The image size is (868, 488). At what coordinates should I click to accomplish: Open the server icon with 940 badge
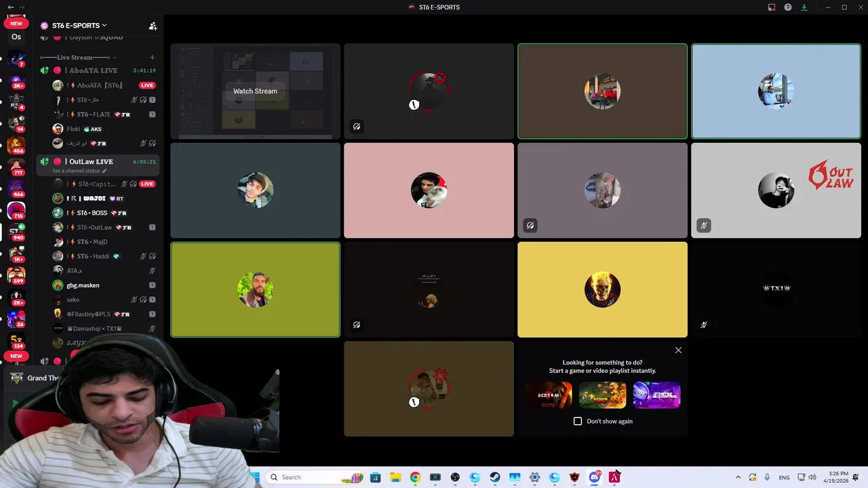tap(16, 232)
